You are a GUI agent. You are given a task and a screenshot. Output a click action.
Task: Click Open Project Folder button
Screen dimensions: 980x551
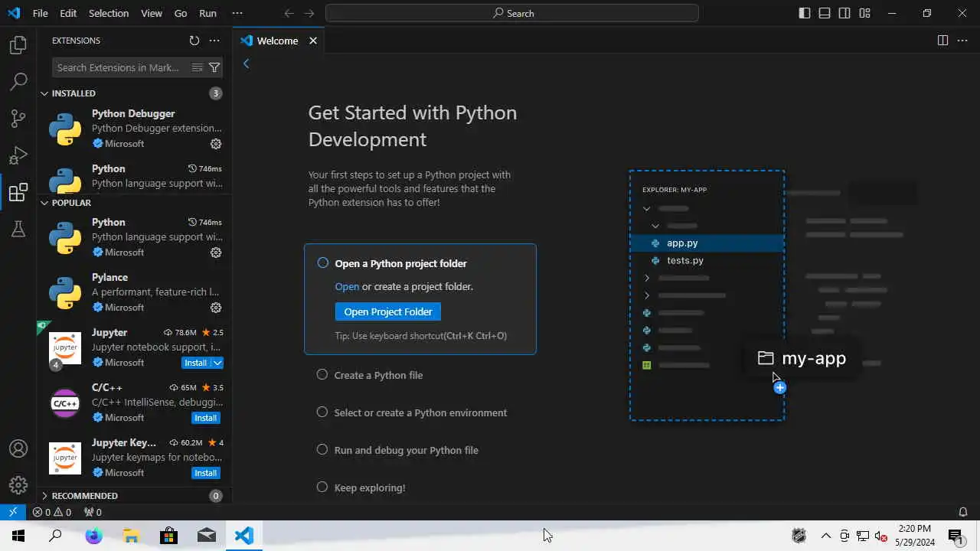(388, 311)
